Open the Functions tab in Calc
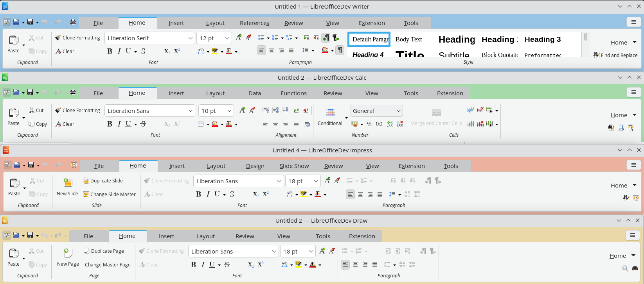The height and width of the screenshot is (284, 644). 293,93
